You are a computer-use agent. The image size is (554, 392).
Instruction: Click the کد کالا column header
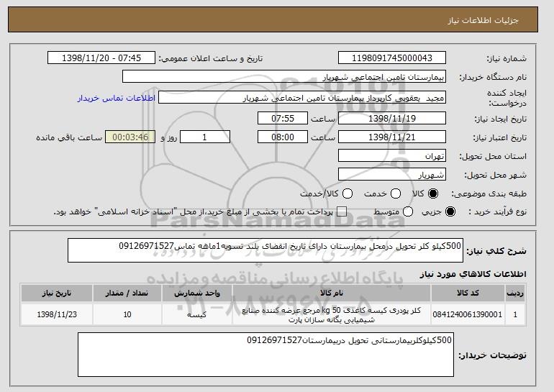(x=468, y=293)
